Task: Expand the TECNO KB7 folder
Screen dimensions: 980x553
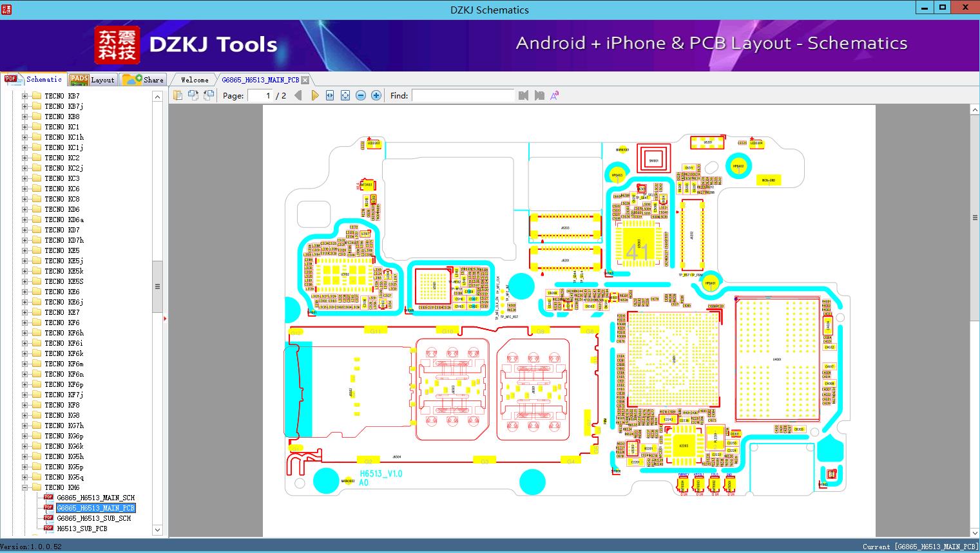Action: (x=25, y=96)
